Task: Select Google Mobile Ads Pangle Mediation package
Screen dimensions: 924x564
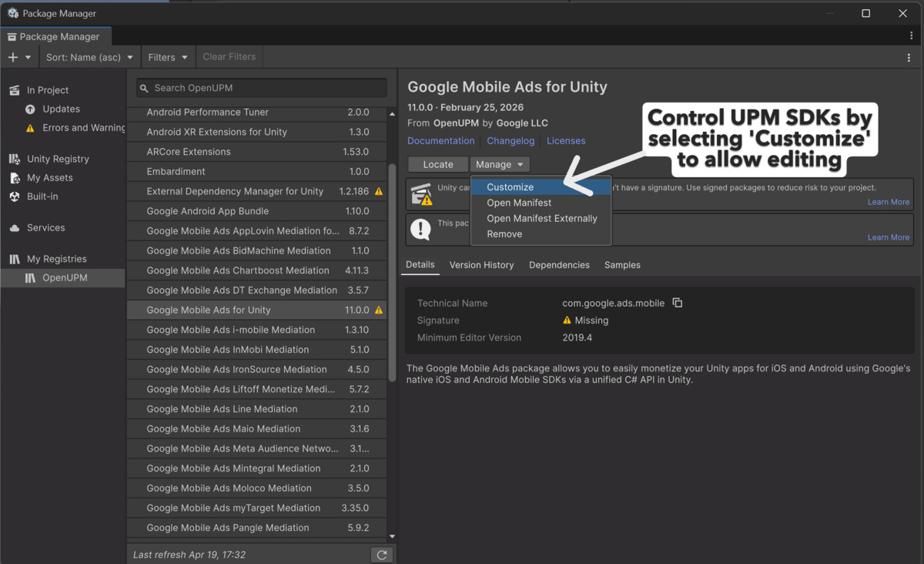Action: (x=257, y=528)
